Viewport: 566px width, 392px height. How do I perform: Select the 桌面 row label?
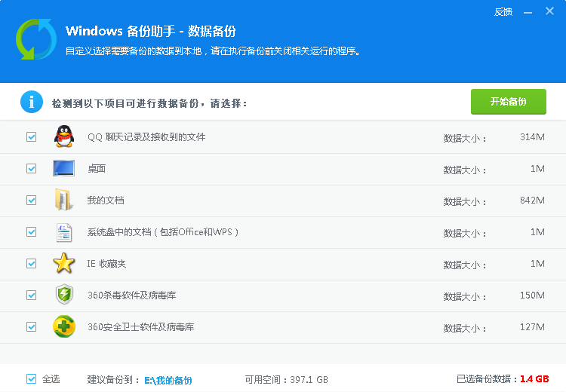pos(97,169)
